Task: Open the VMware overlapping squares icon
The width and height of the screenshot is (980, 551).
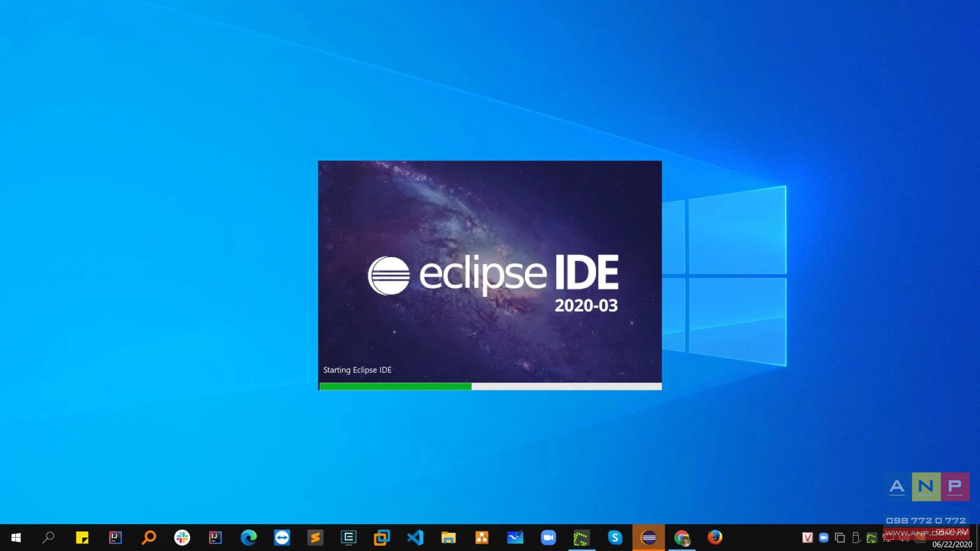Action: coord(382,538)
